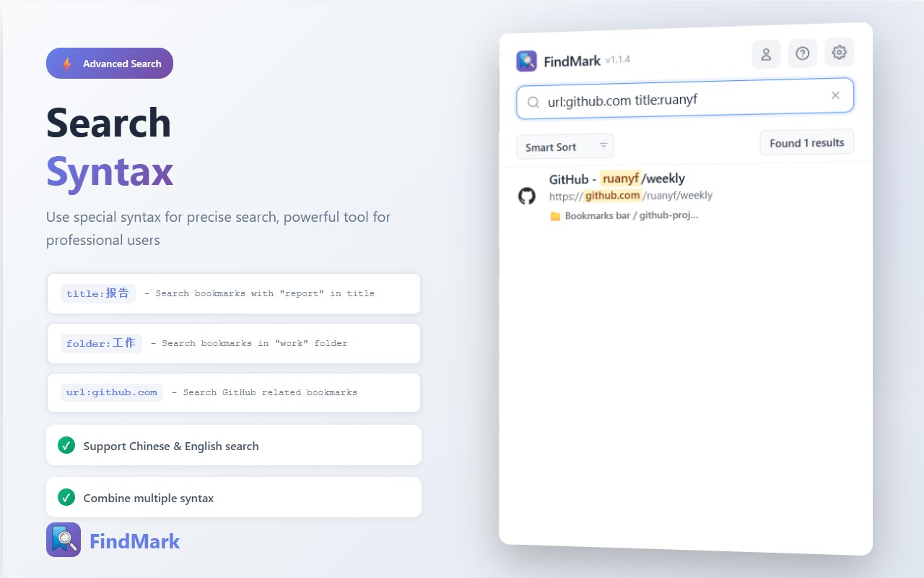Open the Smart Sort dropdown
This screenshot has height=578, width=924.
[x=565, y=147]
